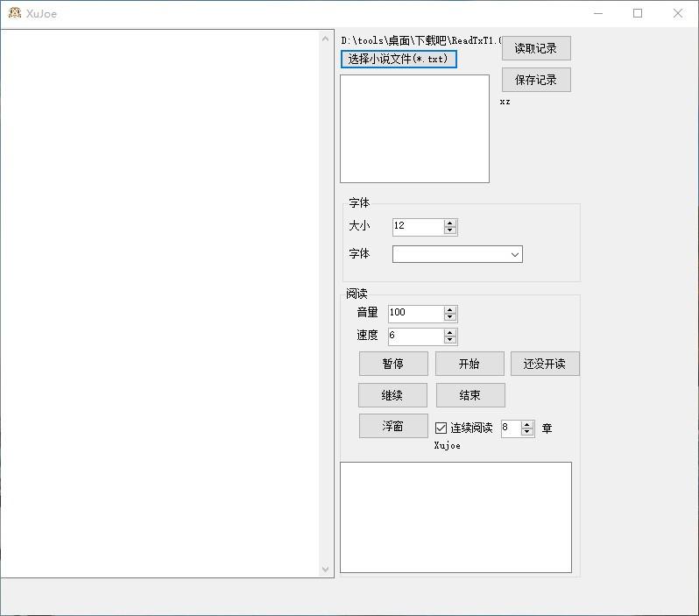This screenshot has height=616, width=699.
Task: Click 选择小说文件(*.txt) button
Action: click(399, 59)
